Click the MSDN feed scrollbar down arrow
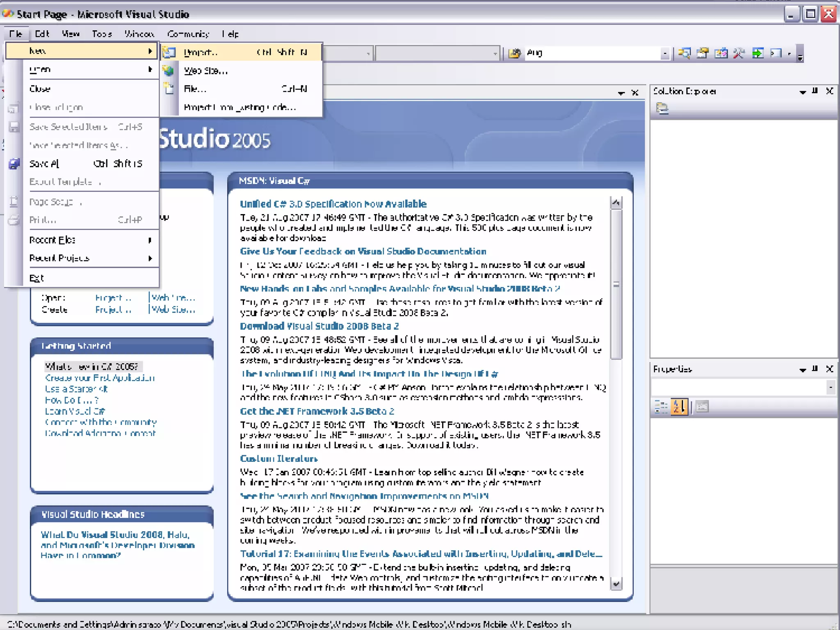This screenshot has width=840, height=630. coord(616,583)
